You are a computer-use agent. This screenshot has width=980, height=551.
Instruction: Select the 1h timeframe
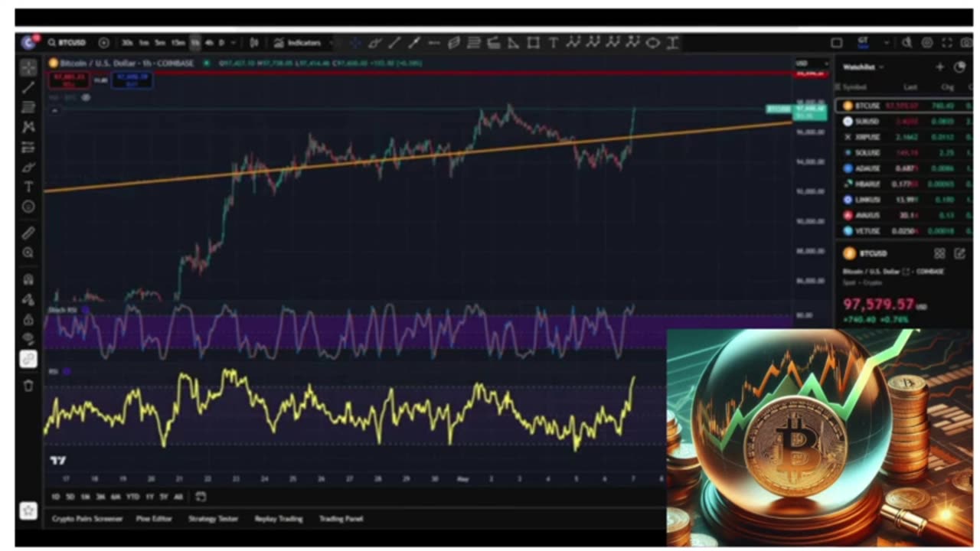click(195, 43)
